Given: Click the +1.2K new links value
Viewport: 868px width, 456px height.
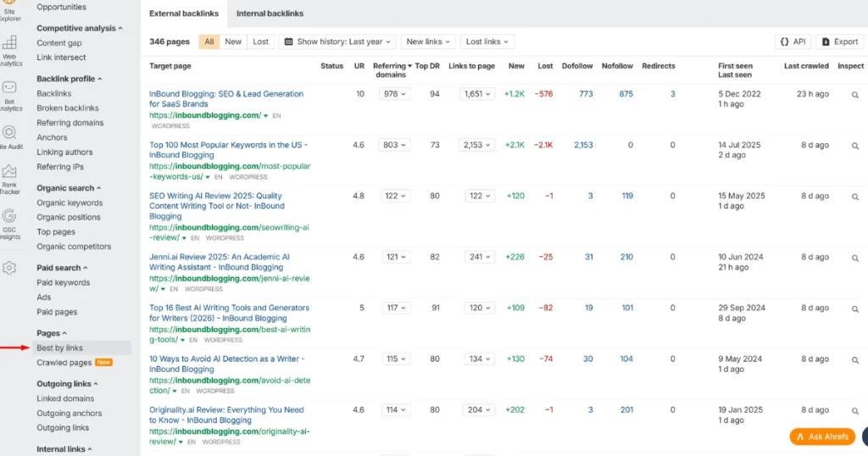Looking at the screenshot, I should (x=515, y=94).
